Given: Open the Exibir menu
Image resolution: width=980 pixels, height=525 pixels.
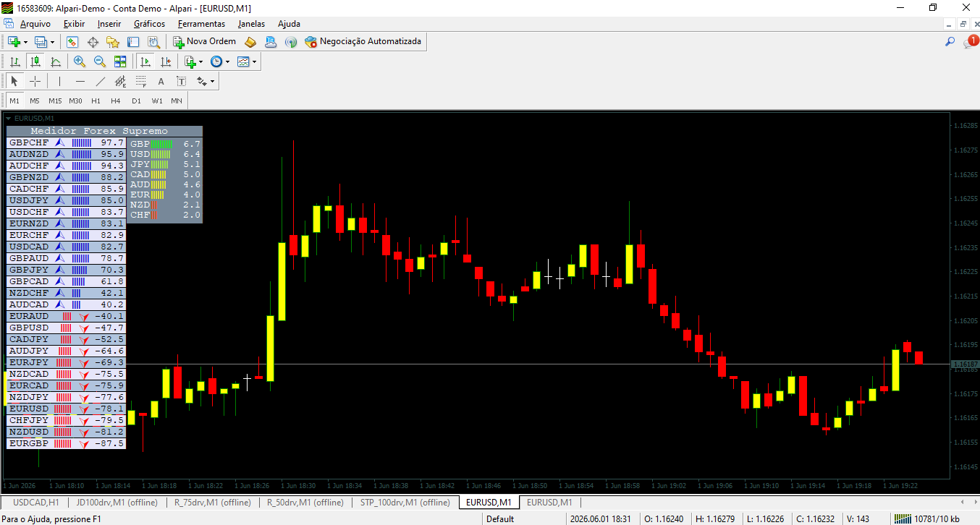Looking at the screenshot, I should click(x=74, y=24).
